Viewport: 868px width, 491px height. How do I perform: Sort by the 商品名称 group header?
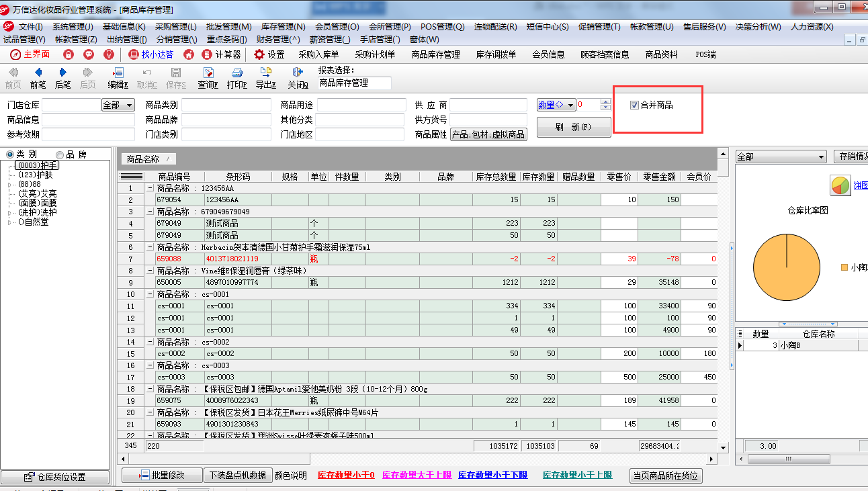coord(149,159)
